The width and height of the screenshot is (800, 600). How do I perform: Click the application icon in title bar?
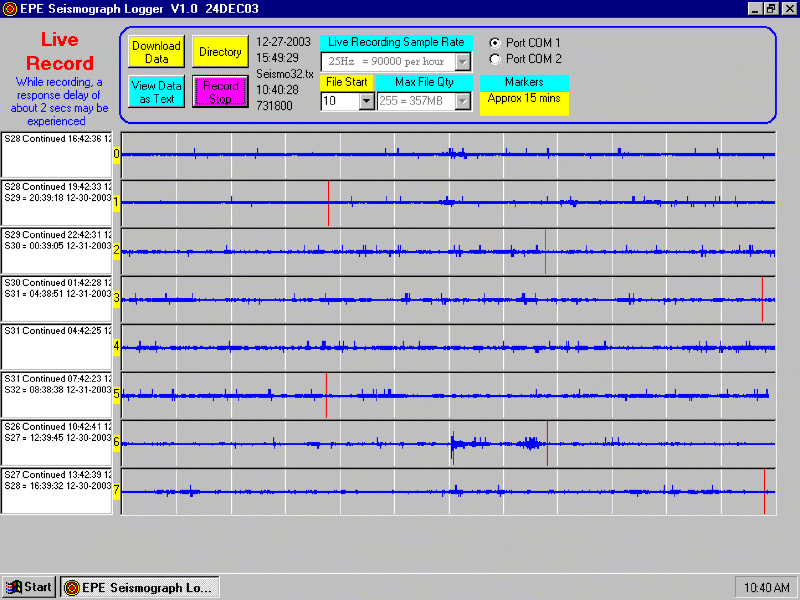[x=10, y=8]
